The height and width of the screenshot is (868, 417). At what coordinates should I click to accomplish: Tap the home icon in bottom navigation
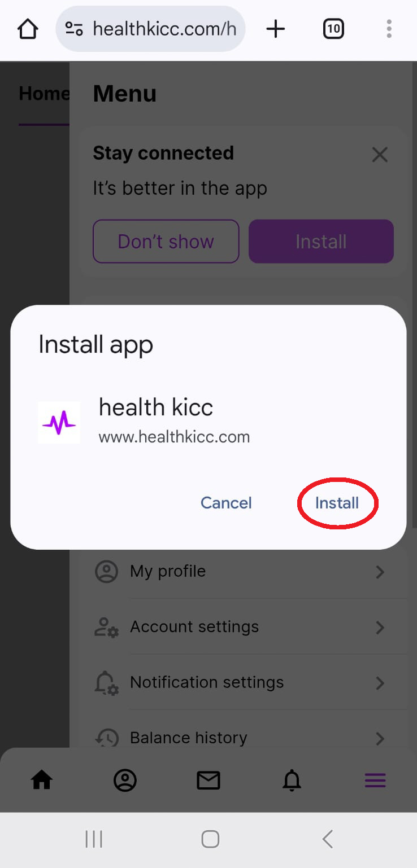tap(42, 780)
